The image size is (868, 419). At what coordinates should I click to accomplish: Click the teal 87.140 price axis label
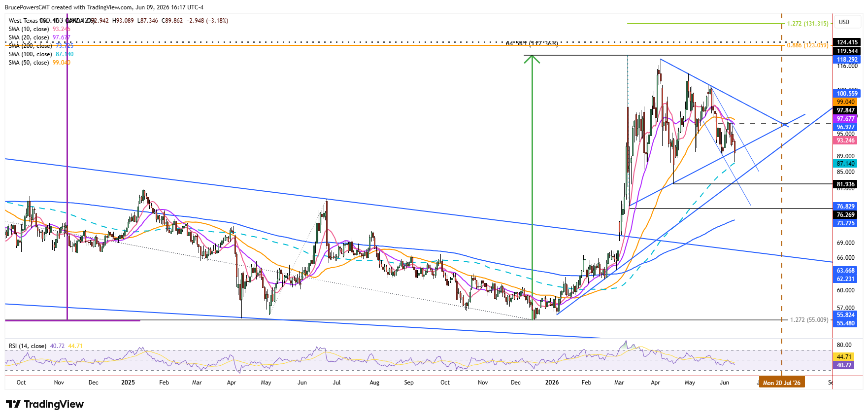(846, 164)
